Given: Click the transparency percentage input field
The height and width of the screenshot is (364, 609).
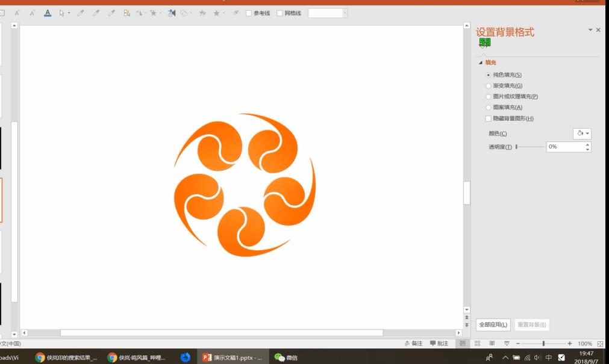Looking at the screenshot, I should (564, 147).
